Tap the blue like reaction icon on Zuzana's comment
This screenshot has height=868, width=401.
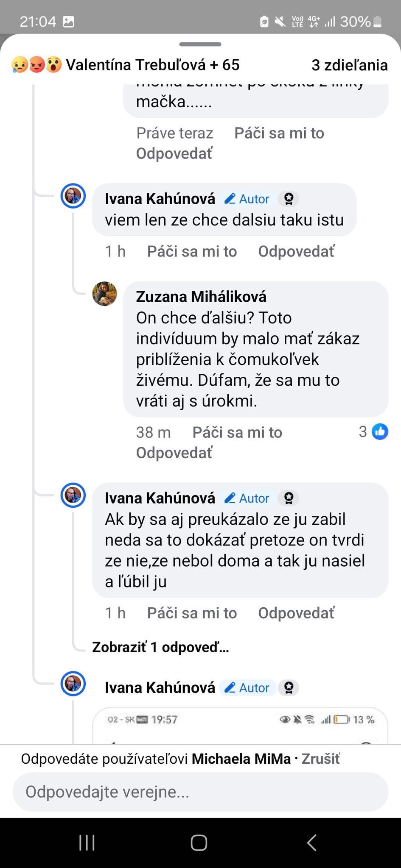click(380, 431)
